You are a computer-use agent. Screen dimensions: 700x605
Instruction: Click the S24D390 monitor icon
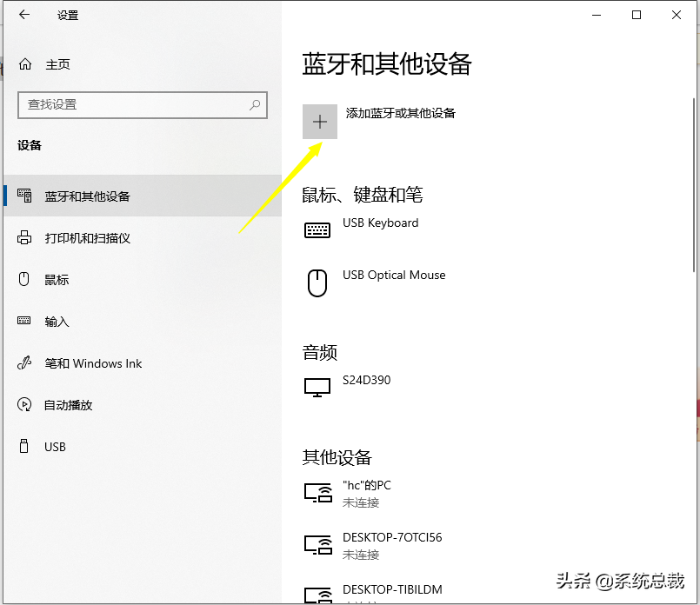click(x=317, y=388)
